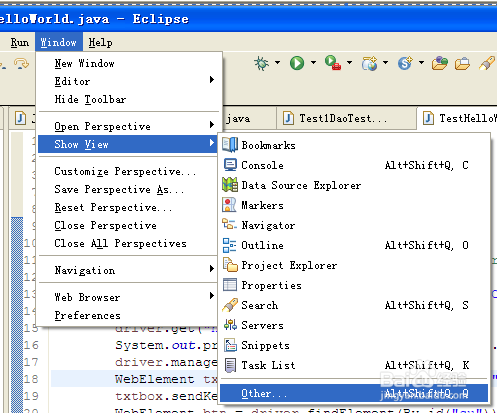Click the Console monitor icon in submenu

[230, 165]
